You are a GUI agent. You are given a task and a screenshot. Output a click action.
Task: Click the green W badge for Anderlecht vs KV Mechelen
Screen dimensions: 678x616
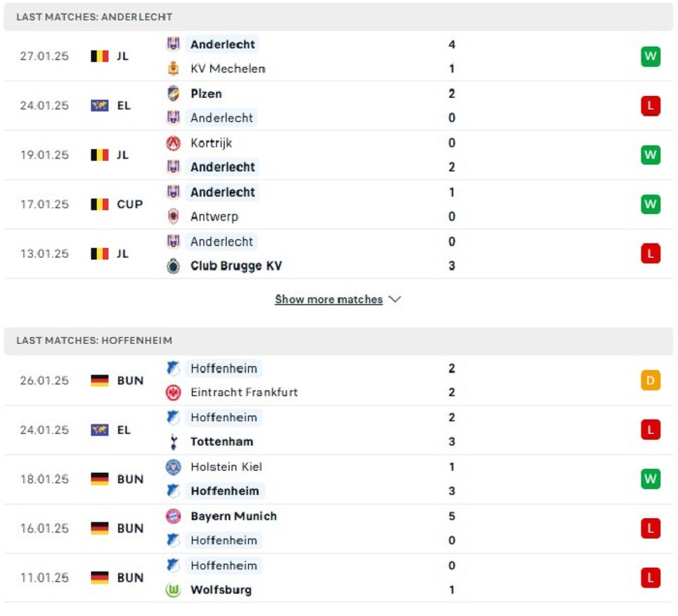(650, 56)
